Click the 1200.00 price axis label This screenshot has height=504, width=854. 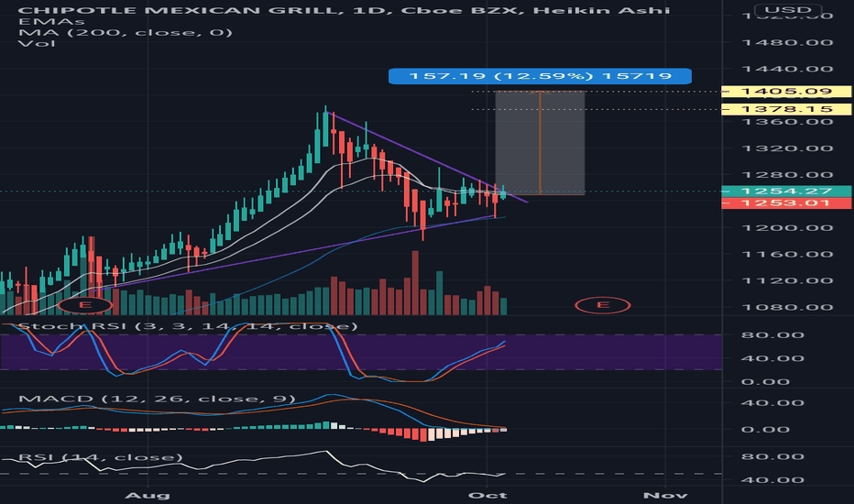click(x=787, y=228)
